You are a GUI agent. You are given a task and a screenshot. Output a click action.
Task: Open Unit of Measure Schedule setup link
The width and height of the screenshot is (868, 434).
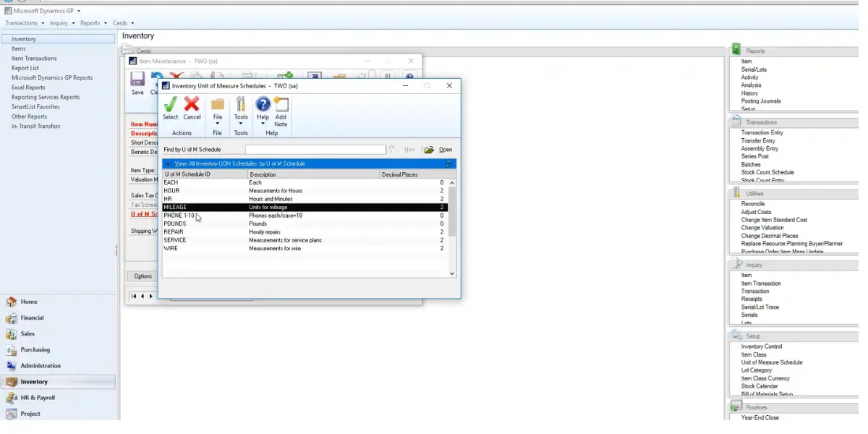[772, 362]
